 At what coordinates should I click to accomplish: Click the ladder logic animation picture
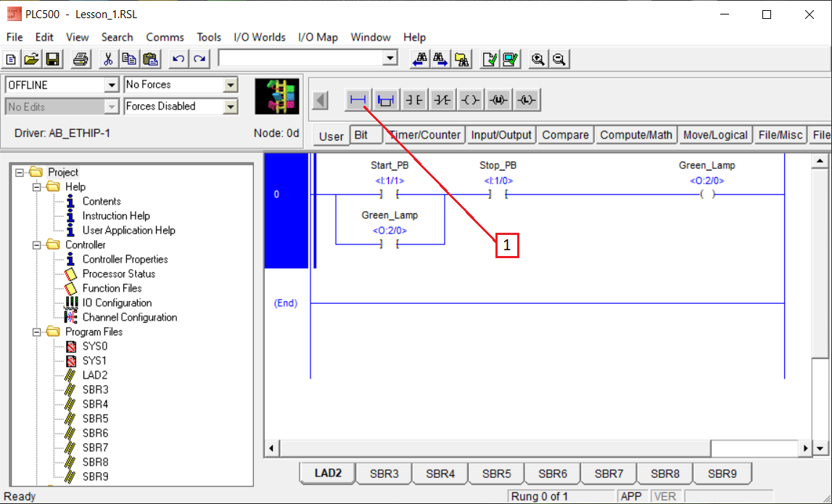point(277,96)
